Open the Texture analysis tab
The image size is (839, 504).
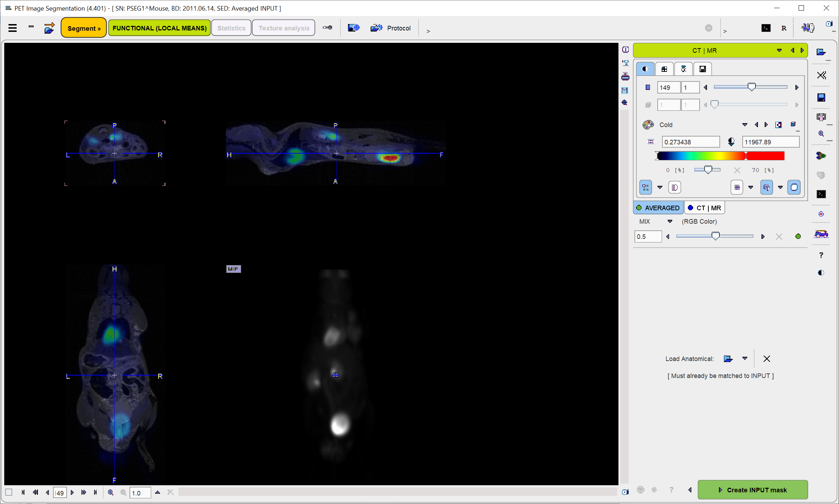click(284, 28)
